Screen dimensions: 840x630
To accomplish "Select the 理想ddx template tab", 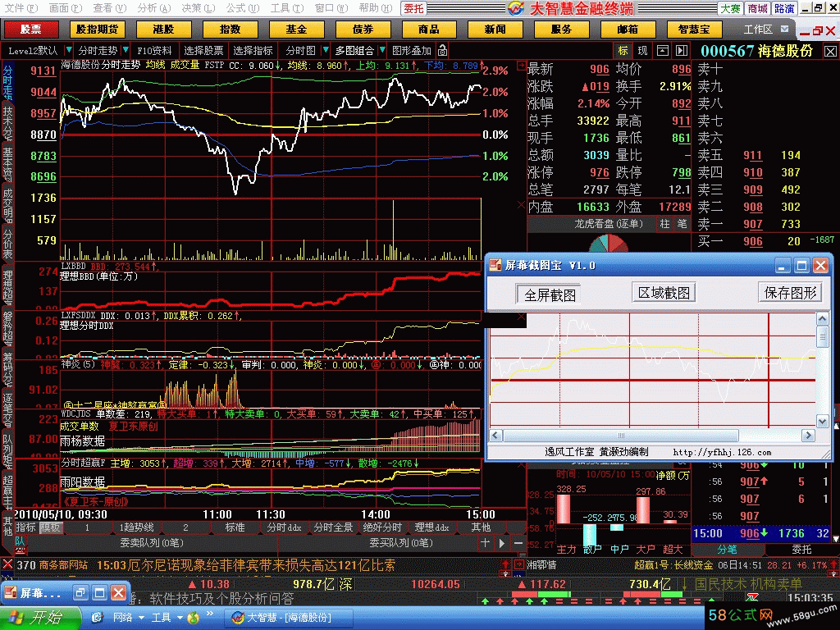I will pyautogui.click(x=431, y=527).
